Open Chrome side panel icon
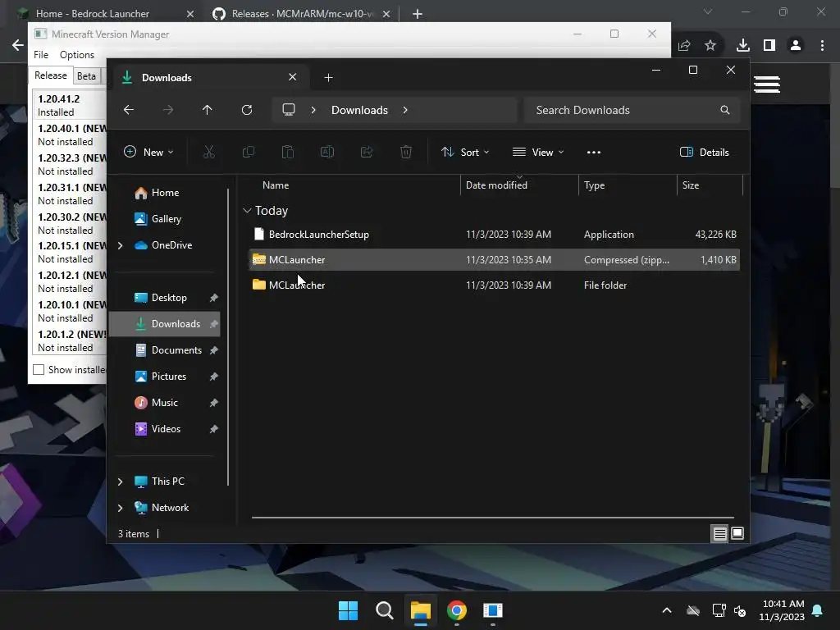840x630 pixels. tap(769, 46)
